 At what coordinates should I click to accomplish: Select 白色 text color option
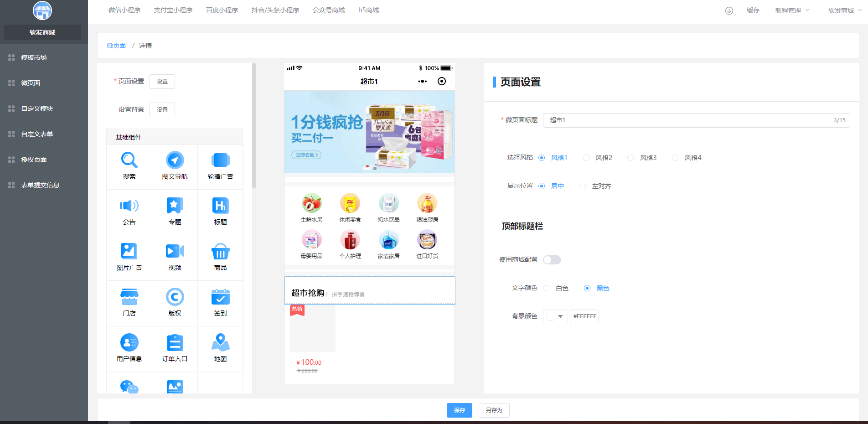546,288
